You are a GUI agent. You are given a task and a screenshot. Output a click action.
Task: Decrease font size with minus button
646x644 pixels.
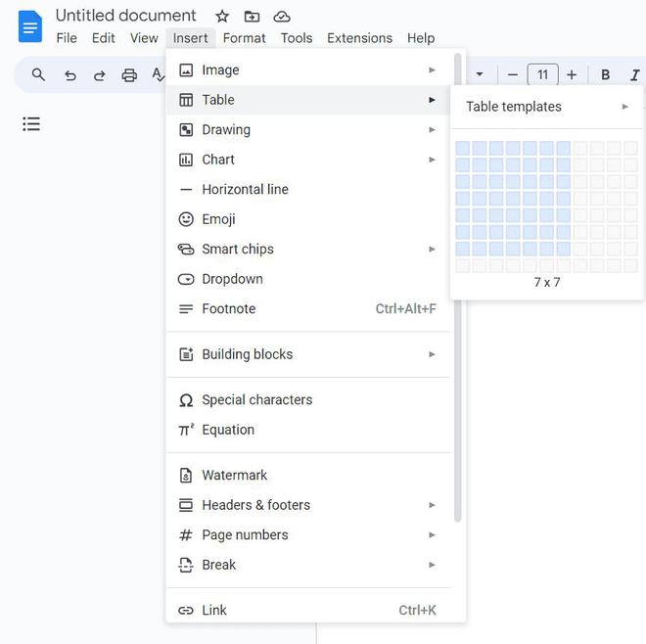pos(512,75)
